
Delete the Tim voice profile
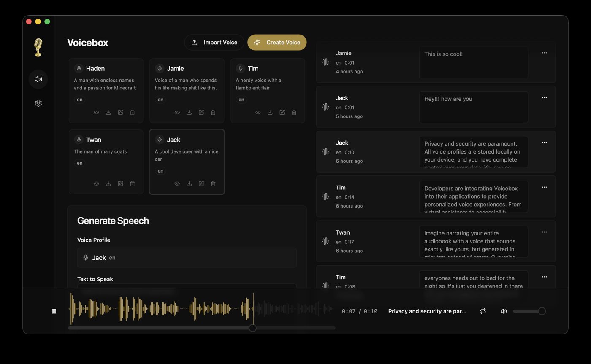[294, 113]
